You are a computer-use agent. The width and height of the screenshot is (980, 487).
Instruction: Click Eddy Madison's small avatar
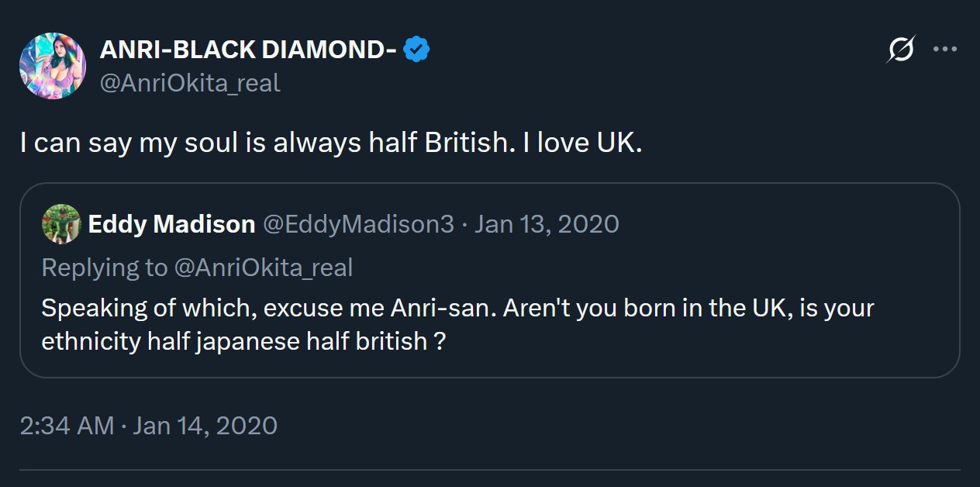pos(61,224)
